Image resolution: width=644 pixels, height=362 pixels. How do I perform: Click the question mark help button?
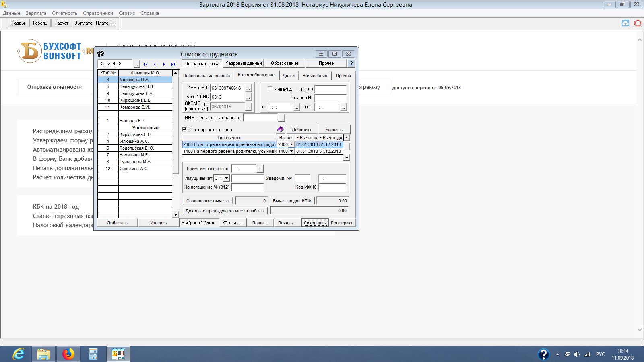click(351, 63)
